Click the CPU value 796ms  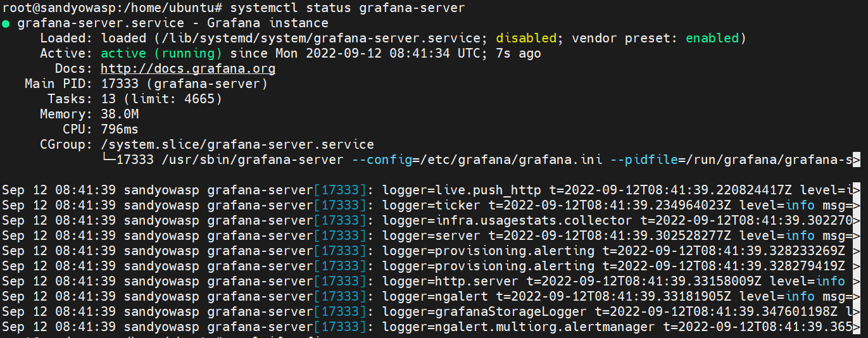(x=119, y=130)
